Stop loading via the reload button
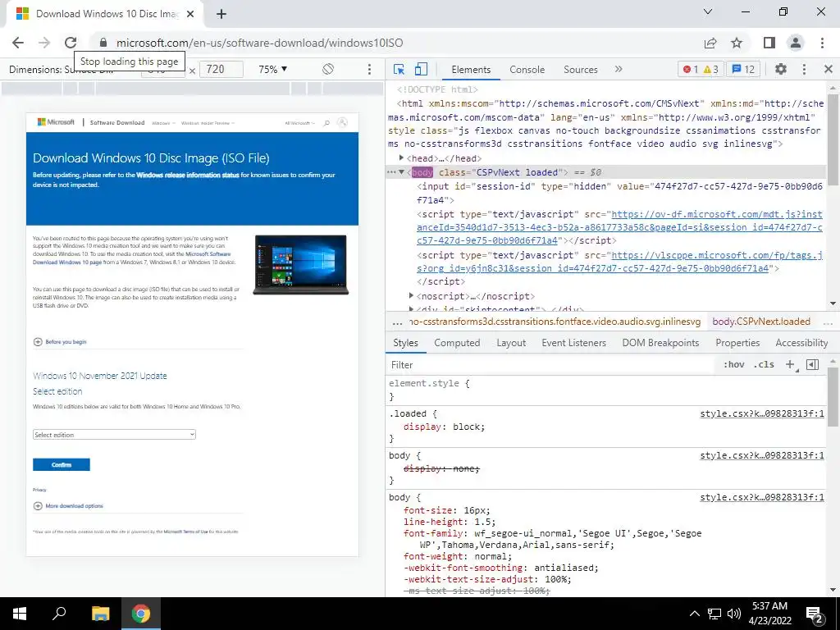Screen dimensions: 840x630 point(71,43)
